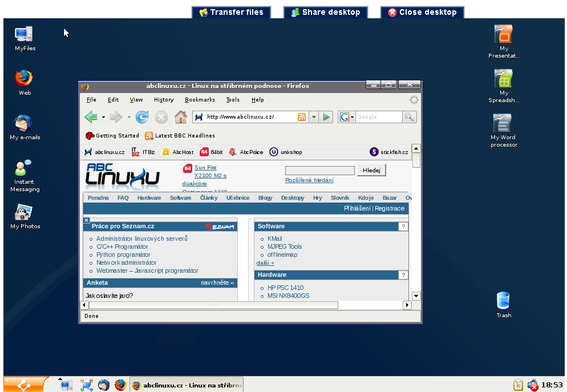Click the magnifier icon in Google search box

point(409,117)
